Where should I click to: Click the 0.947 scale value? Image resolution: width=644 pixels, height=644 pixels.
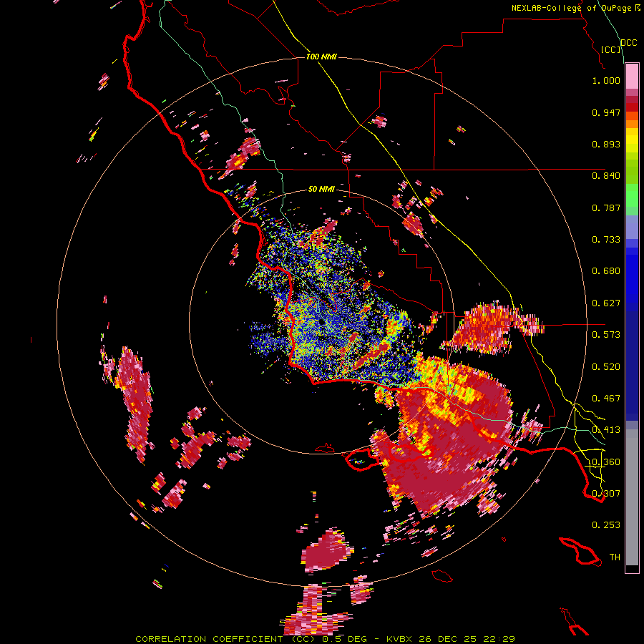[x=606, y=112]
